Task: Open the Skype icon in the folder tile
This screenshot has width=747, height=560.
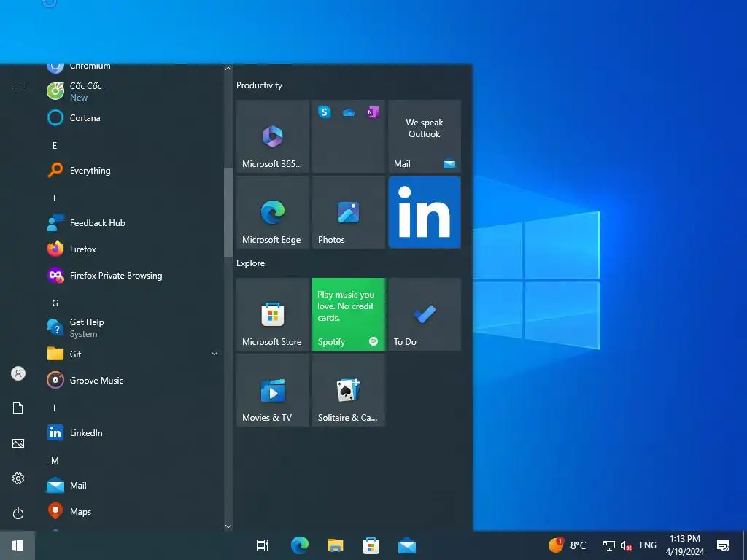Action: coord(325,112)
